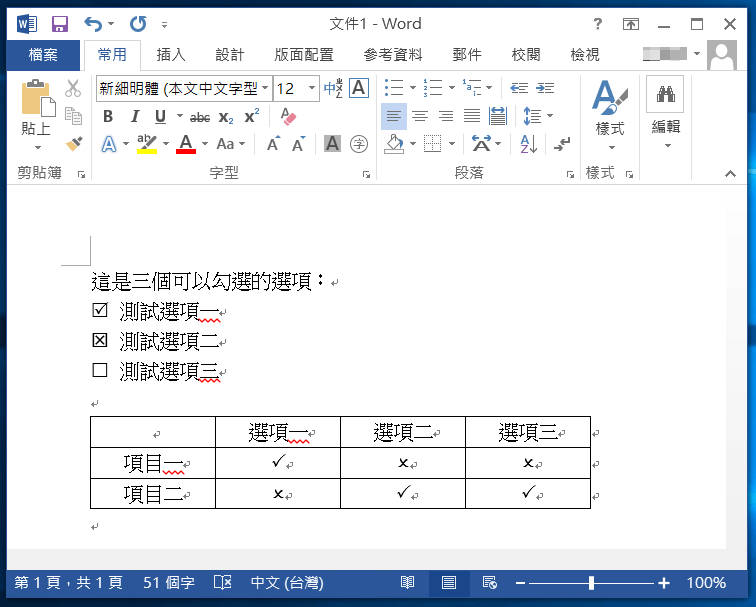Open Paragraph dialog launcher
This screenshot has height=607, width=756.
(570, 175)
